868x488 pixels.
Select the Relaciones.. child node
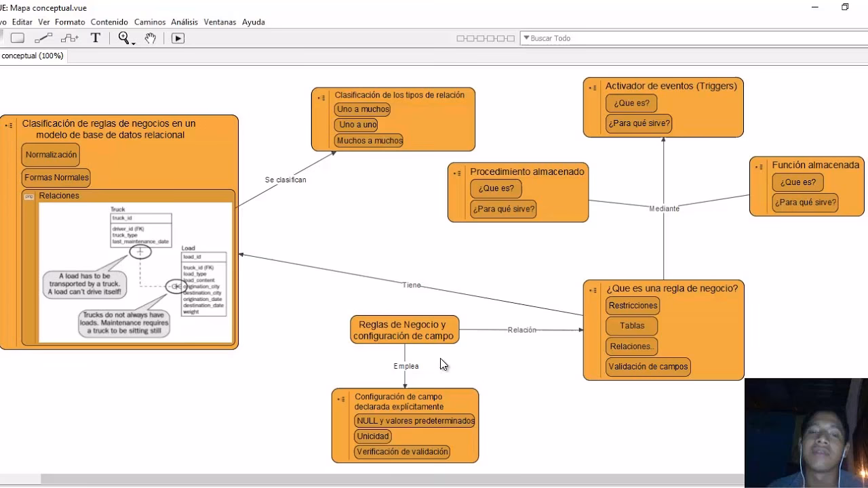pyautogui.click(x=631, y=346)
